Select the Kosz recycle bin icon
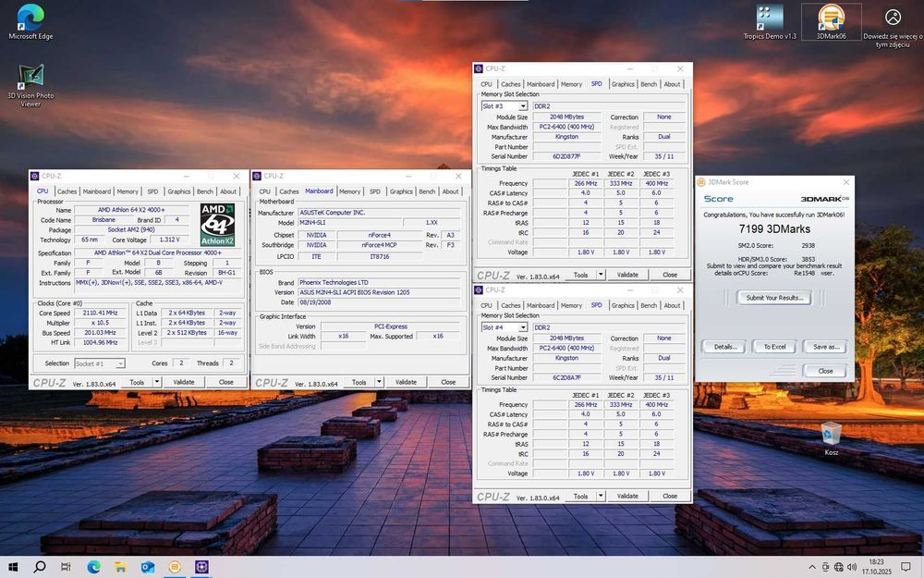924x578 pixels. coord(832,438)
